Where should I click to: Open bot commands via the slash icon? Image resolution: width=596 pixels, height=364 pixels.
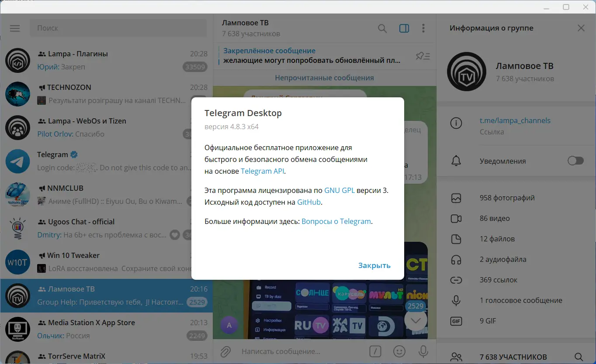coord(375,351)
